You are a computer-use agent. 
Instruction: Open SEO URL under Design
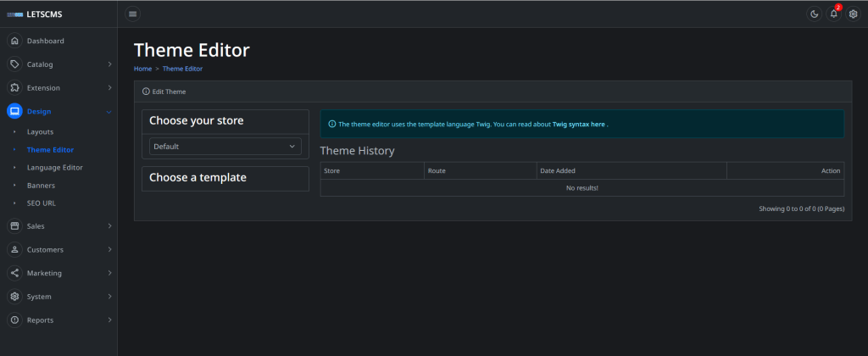(42, 203)
